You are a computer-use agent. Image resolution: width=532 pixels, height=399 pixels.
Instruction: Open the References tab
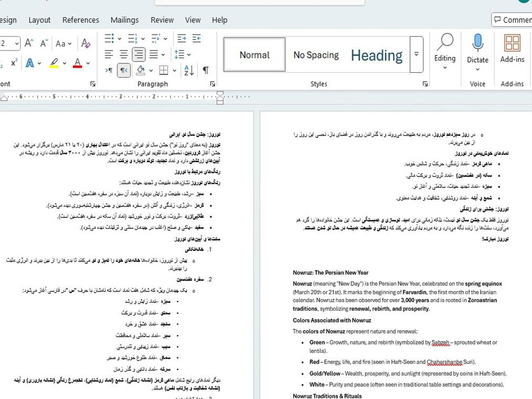coord(81,20)
